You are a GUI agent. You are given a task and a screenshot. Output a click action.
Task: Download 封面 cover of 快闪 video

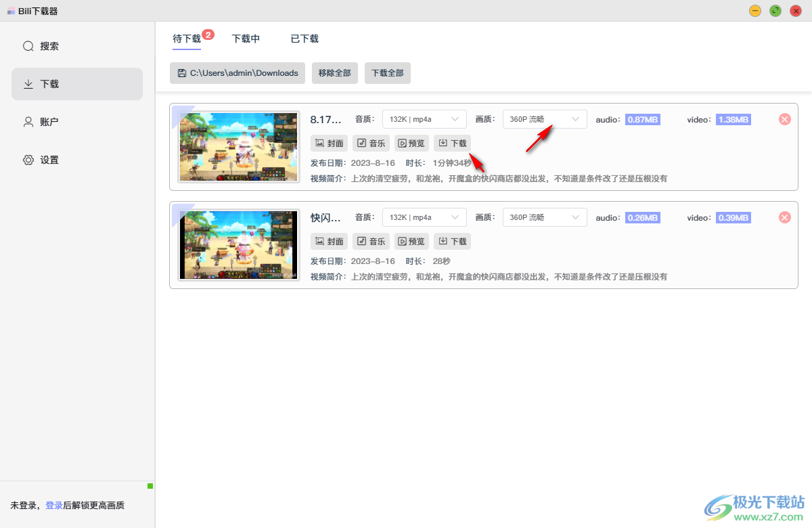(329, 242)
